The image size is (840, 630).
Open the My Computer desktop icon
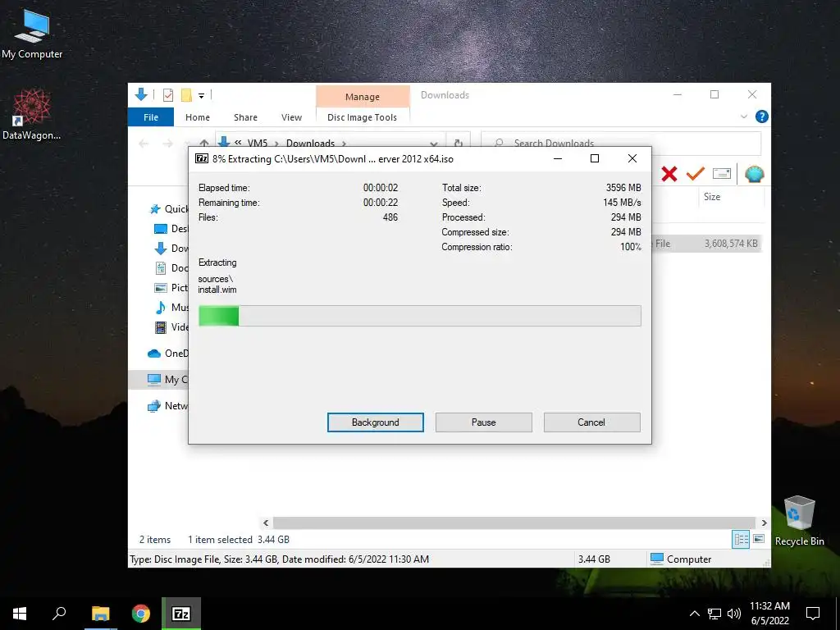pyautogui.click(x=32, y=34)
